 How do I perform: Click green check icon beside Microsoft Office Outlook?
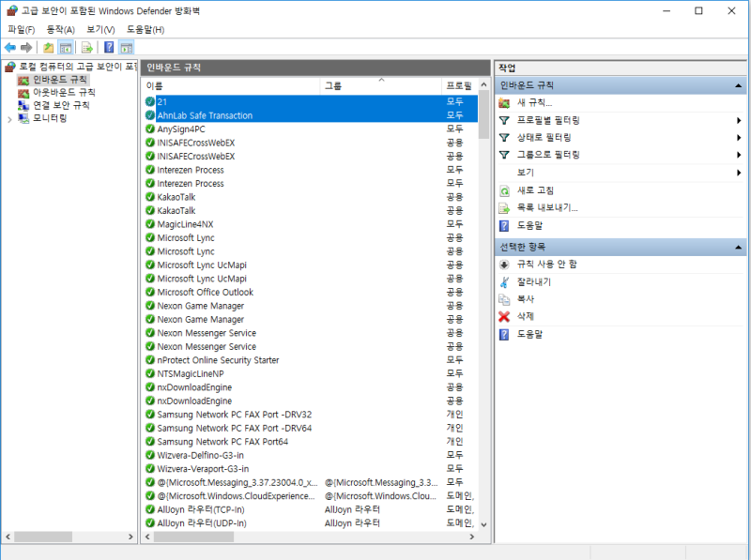pos(150,292)
